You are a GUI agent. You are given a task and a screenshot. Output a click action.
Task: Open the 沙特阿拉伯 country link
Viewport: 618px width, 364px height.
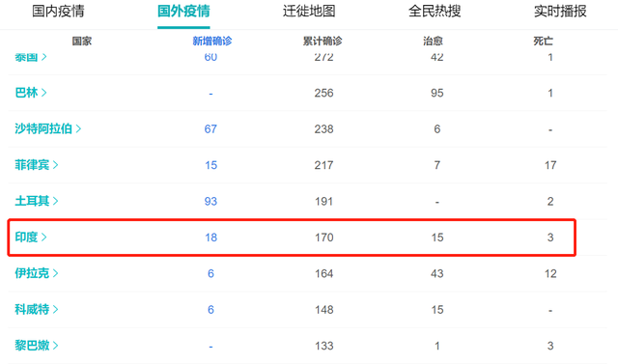[x=43, y=128]
